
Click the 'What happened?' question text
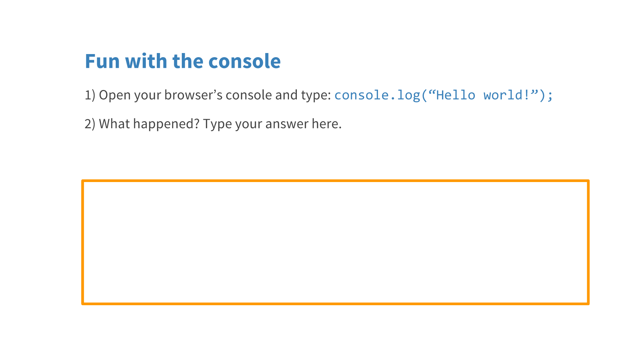click(149, 124)
